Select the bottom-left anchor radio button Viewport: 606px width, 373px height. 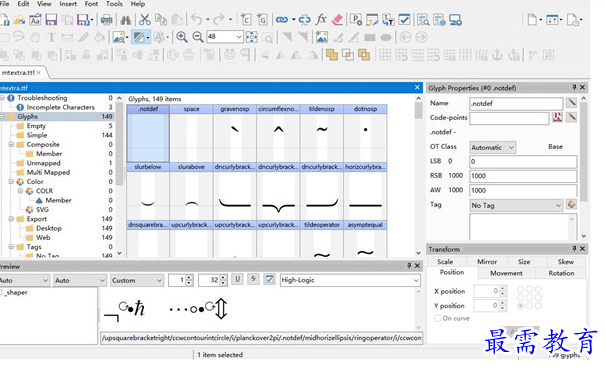521,306
